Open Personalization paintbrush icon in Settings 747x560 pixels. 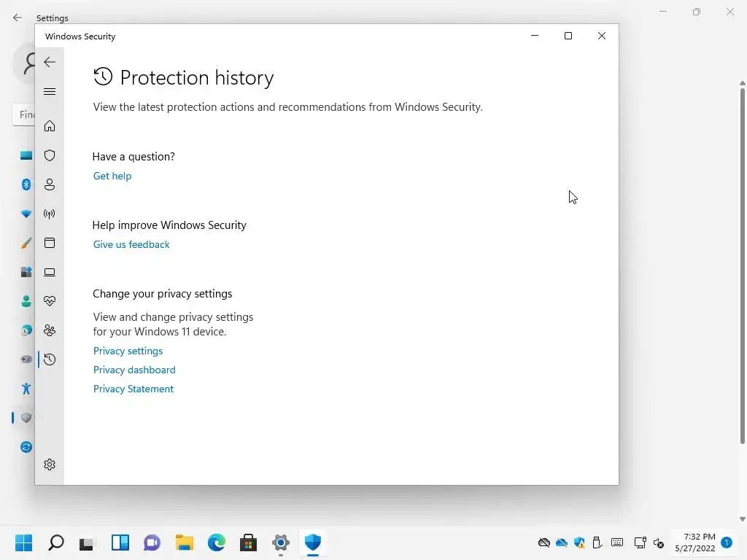[26, 244]
